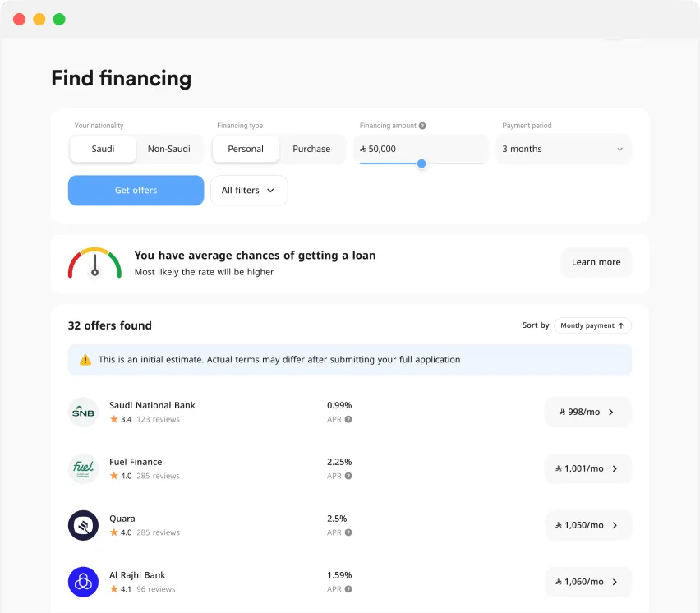Click APR info icon for Quara
This screenshot has height=613, width=700.
pyautogui.click(x=348, y=532)
